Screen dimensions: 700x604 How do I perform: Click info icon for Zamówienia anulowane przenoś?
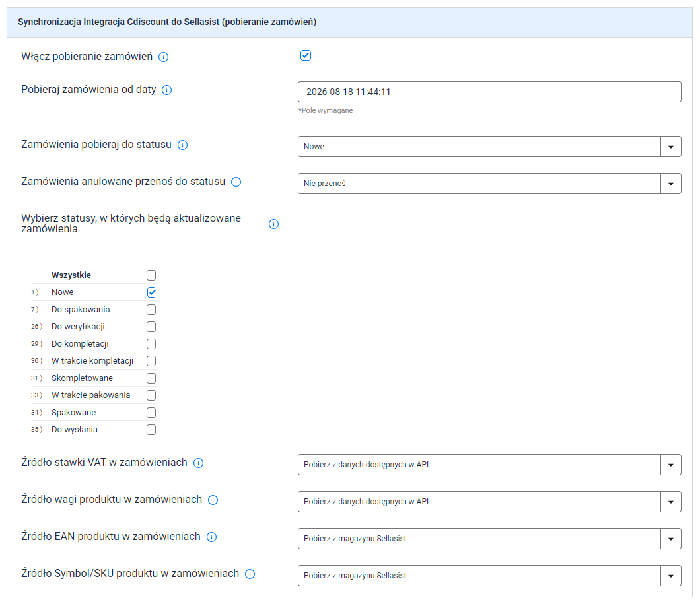click(x=236, y=182)
